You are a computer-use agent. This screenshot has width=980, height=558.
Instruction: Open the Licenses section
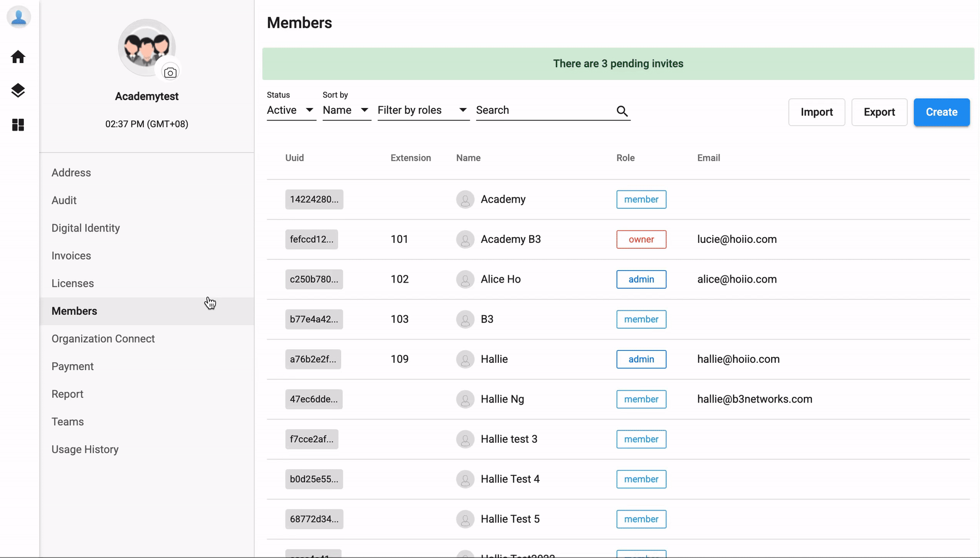[147, 283]
